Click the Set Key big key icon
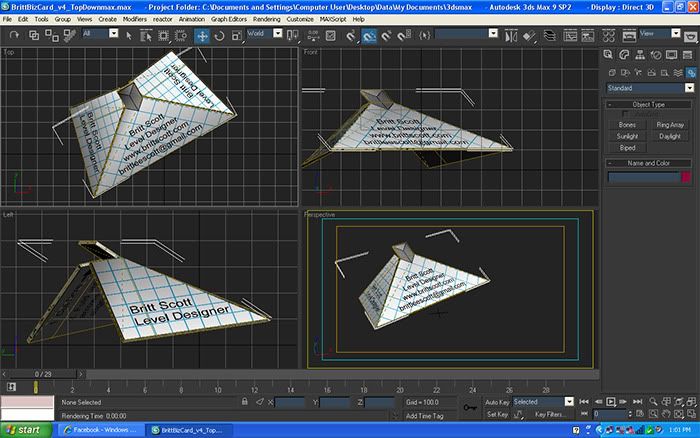This screenshot has height=438, width=700. pos(471,407)
